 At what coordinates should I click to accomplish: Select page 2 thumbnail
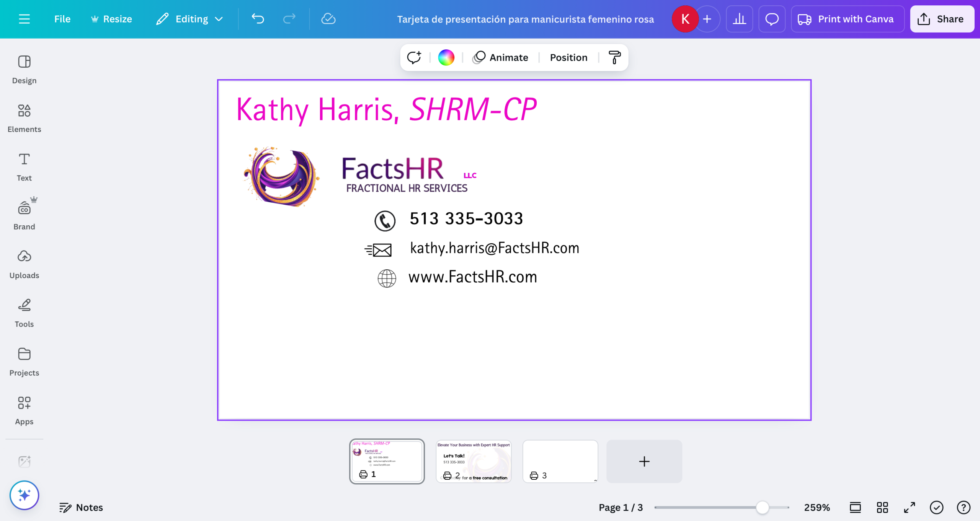(x=474, y=461)
